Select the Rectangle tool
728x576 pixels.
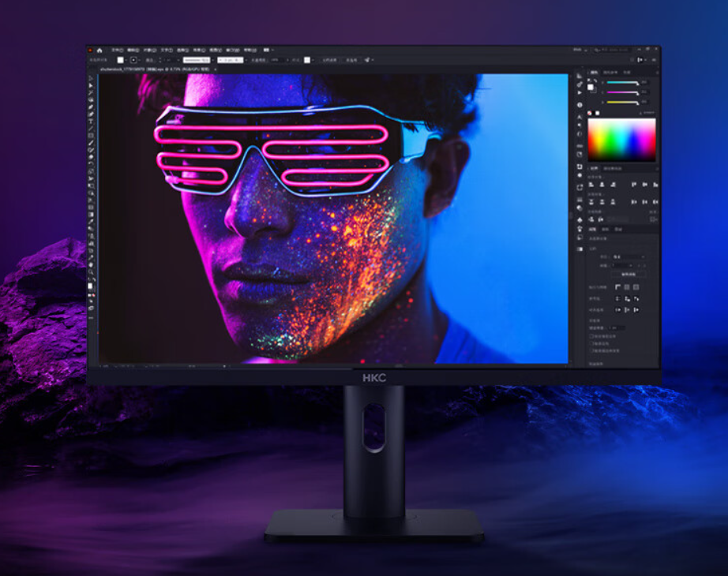(91, 136)
